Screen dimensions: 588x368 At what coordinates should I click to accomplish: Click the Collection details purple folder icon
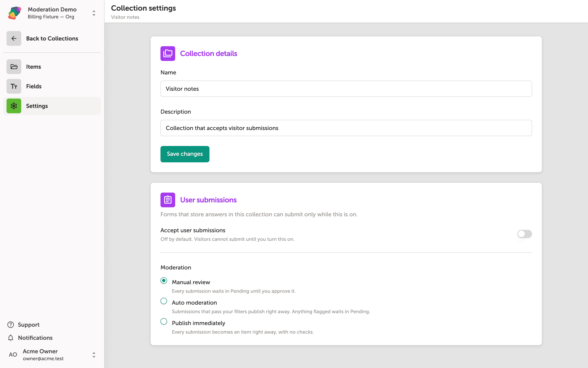(168, 54)
